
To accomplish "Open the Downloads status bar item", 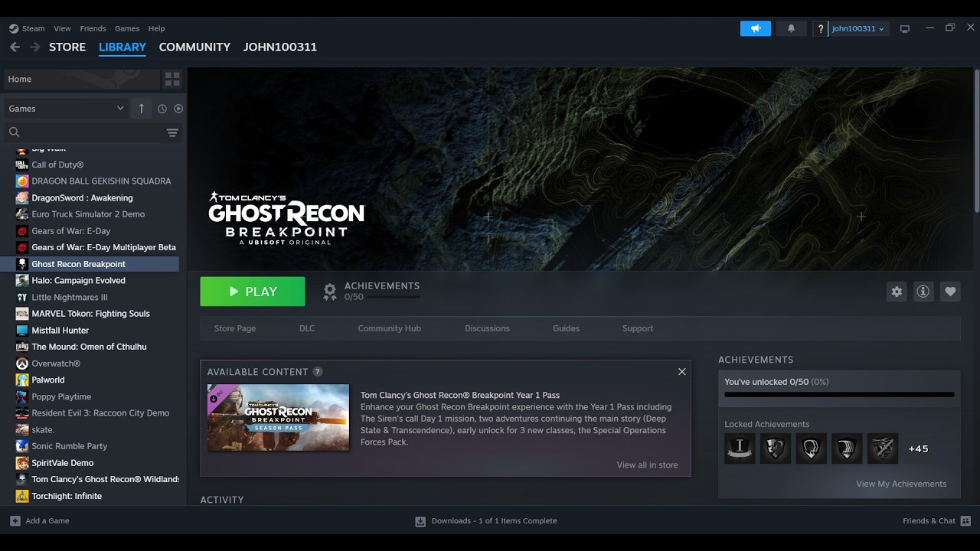I will tap(486, 521).
